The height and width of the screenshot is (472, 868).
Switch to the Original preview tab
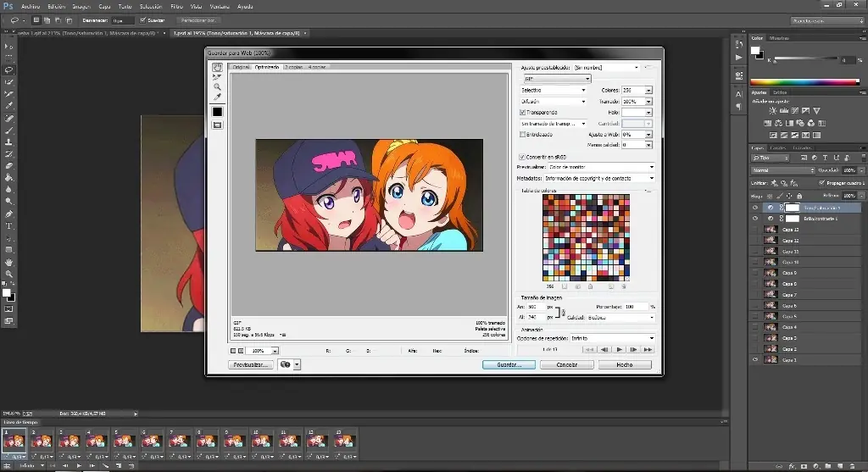[241, 66]
